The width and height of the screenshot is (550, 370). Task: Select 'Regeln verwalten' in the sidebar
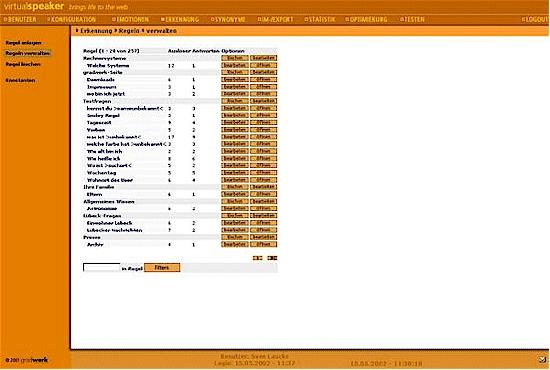point(27,53)
